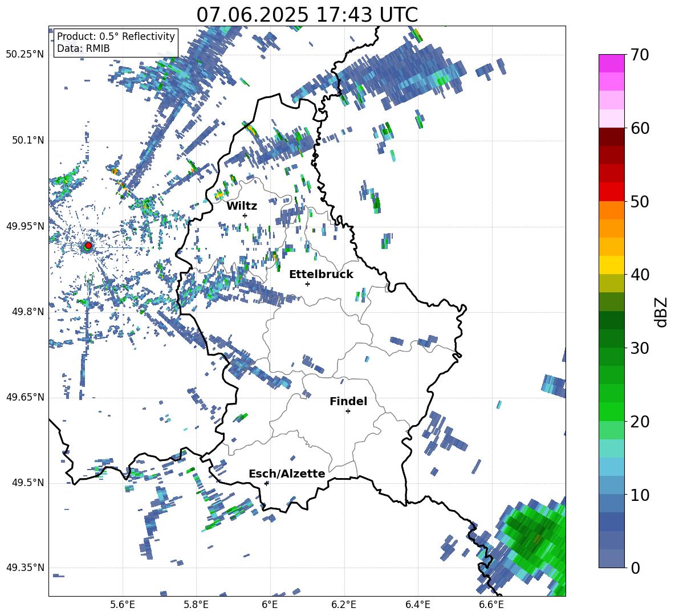
Task: Click the 49.35°N latitude label
Action: [25, 568]
